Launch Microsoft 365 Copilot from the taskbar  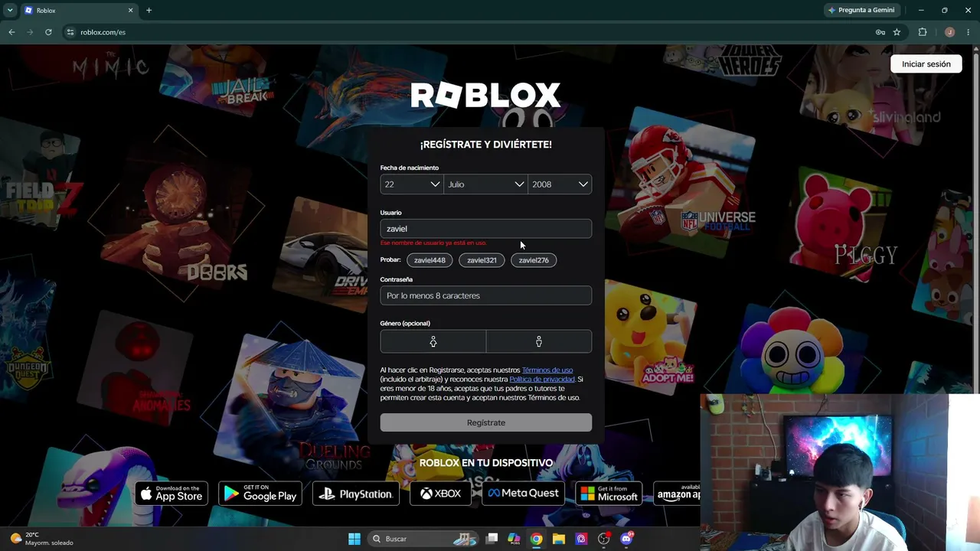[x=514, y=539]
